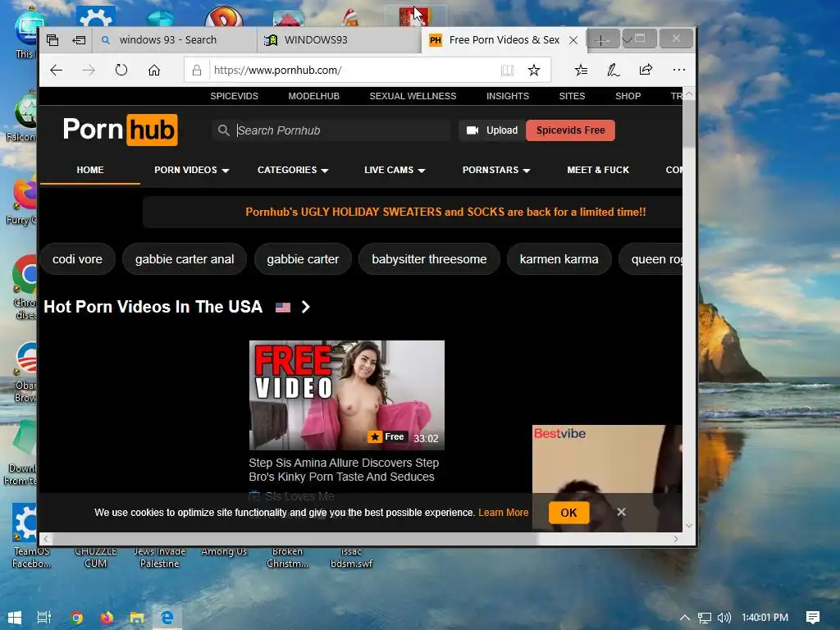Set these tabs aside icon

(79, 40)
